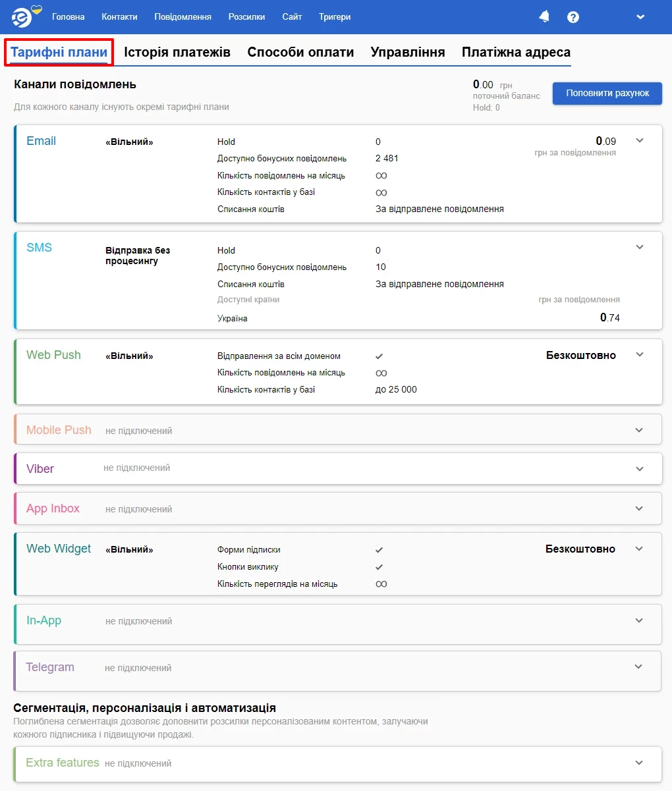Open Контакти in top menu
Image resolution: width=672 pixels, height=791 pixels.
click(120, 17)
